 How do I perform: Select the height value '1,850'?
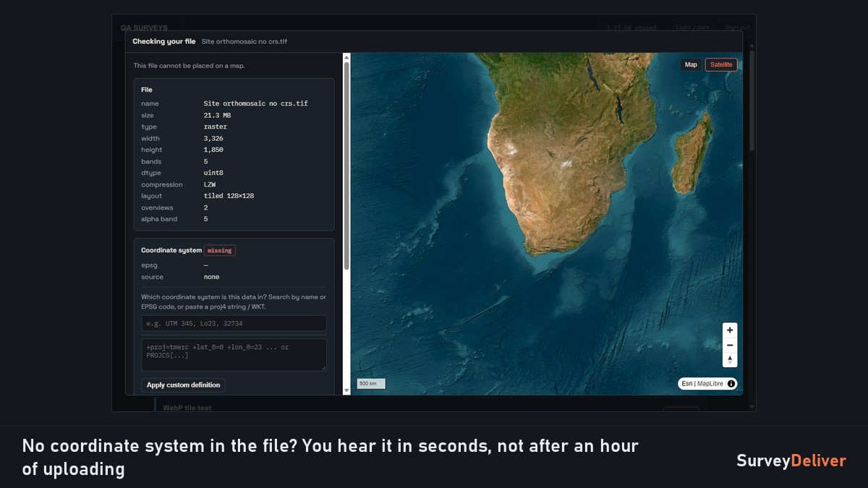point(213,150)
